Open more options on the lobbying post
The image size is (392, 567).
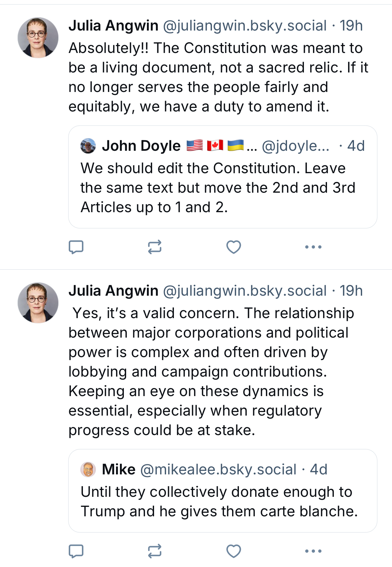(313, 551)
